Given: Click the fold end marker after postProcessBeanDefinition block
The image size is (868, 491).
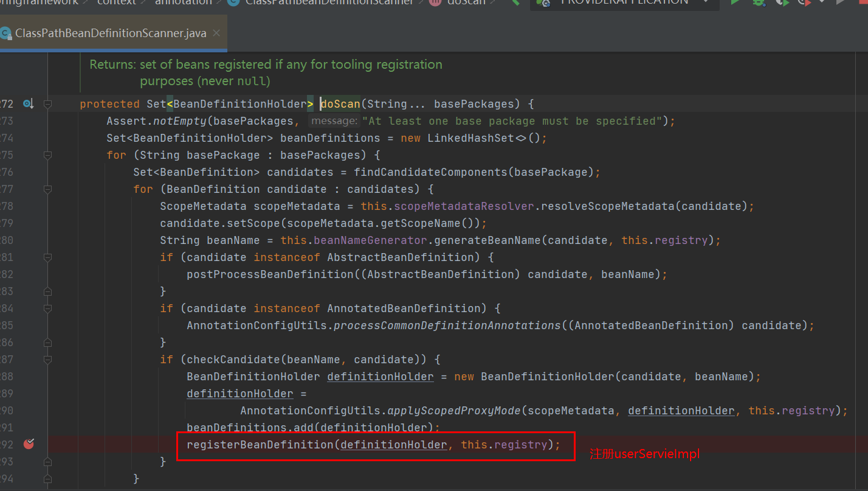Looking at the screenshot, I should (x=47, y=291).
